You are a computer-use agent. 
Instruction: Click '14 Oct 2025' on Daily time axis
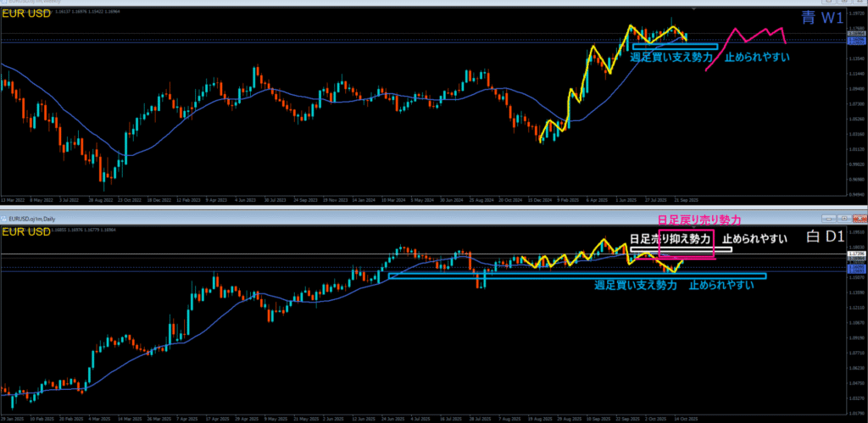[687, 419]
